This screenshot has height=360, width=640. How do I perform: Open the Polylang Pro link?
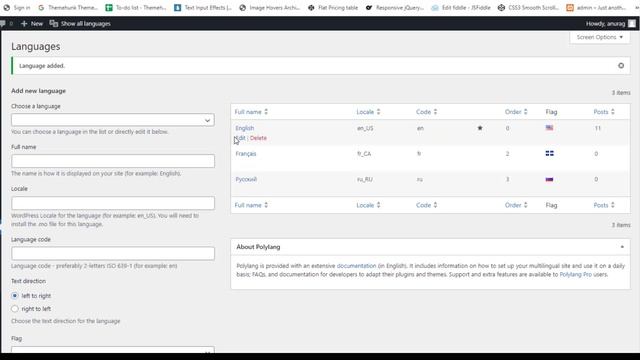point(576,275)
